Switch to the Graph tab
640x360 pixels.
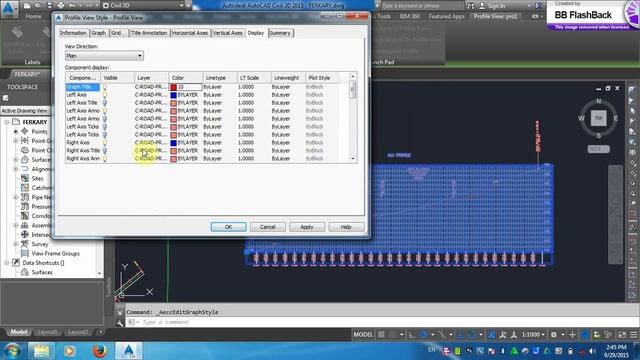click(x=98, y=33)
